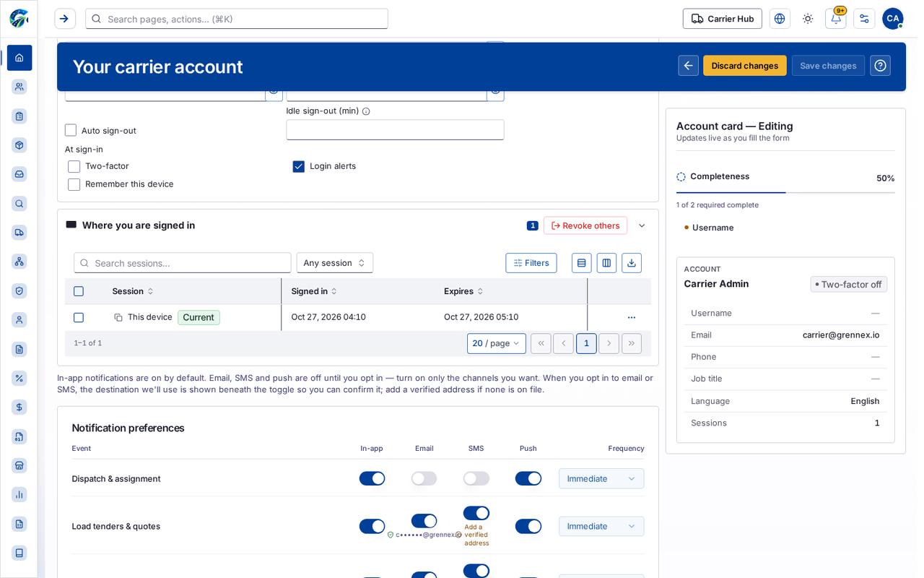Go back using the header arrow button
This screenshot has width=924, height=578.
point(689,66)
